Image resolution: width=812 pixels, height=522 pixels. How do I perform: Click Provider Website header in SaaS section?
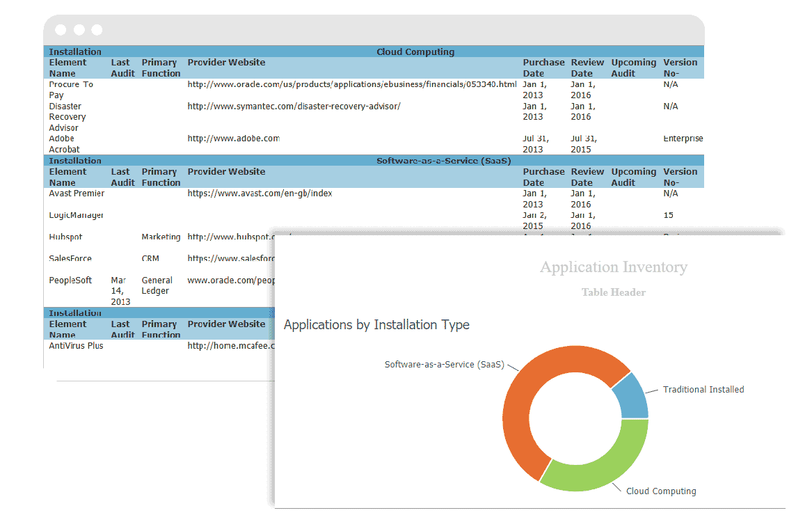(226, 171)
